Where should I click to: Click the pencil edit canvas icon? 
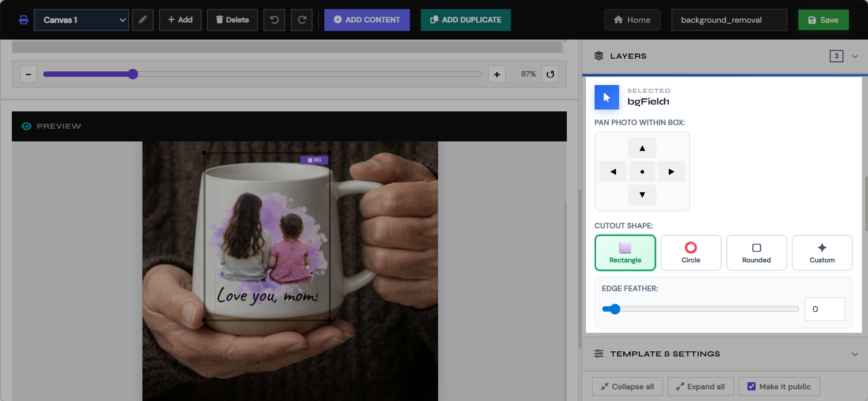(x=143, y=20)
